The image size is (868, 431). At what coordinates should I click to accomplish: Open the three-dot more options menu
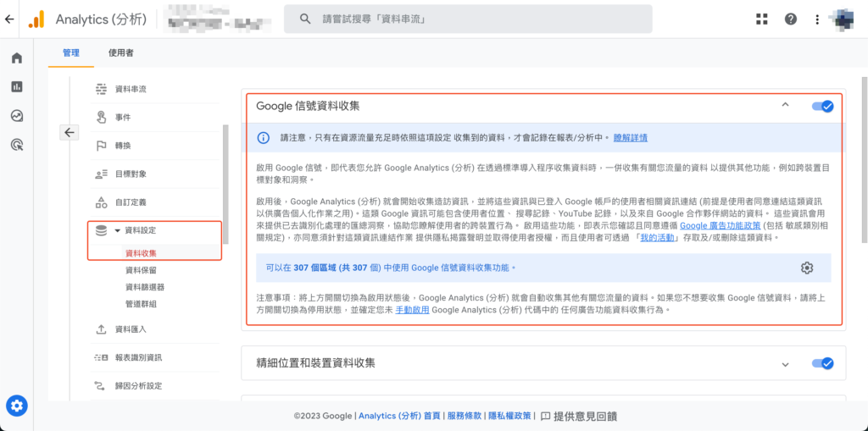[x=818, y=19]
